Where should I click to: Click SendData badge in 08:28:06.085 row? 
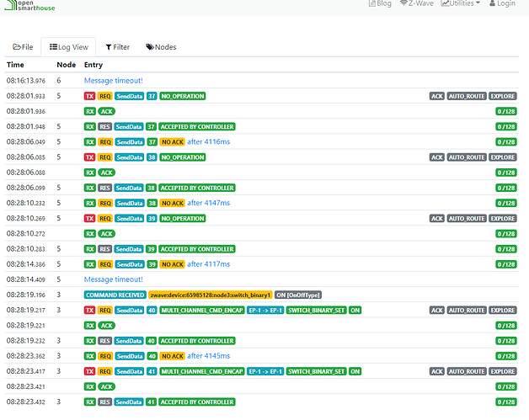point(130,157)
